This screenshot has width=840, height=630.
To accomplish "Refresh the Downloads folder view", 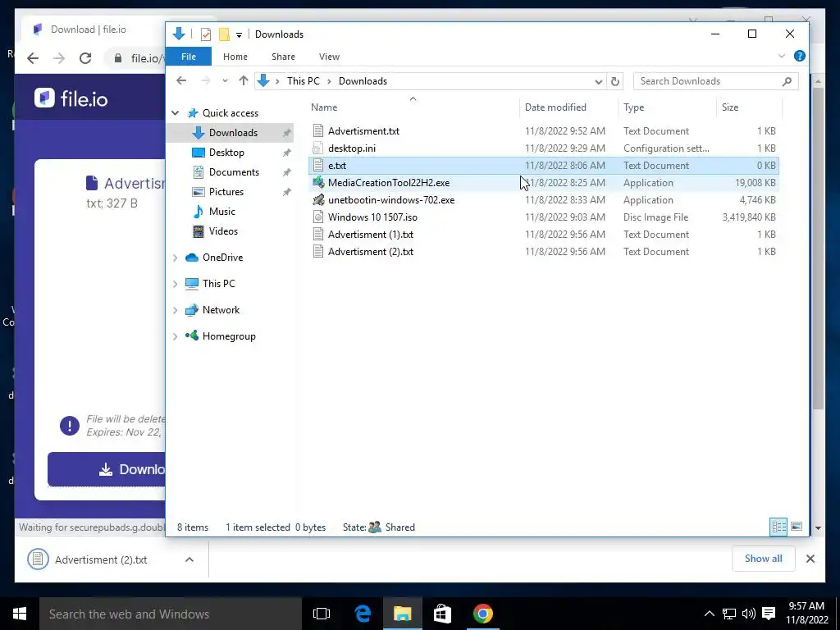I will 615,81.
